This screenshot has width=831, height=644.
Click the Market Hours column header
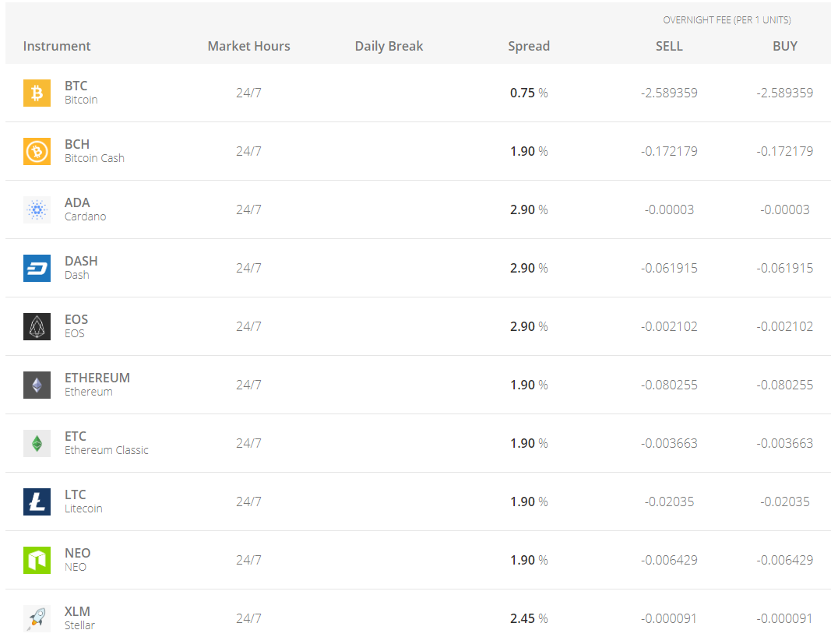pyautogui.click(x=248, y=46)
